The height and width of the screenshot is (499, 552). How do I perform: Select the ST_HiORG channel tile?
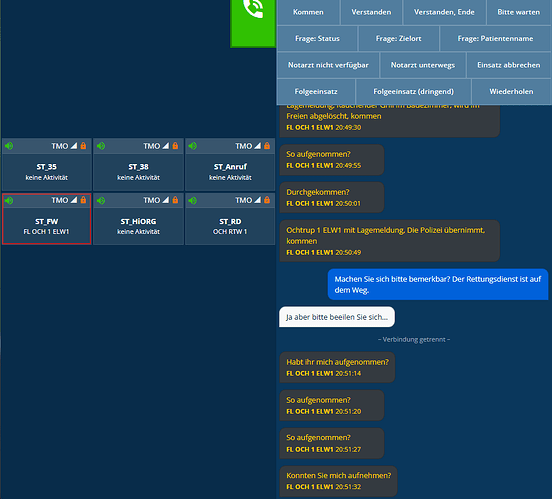138,219
